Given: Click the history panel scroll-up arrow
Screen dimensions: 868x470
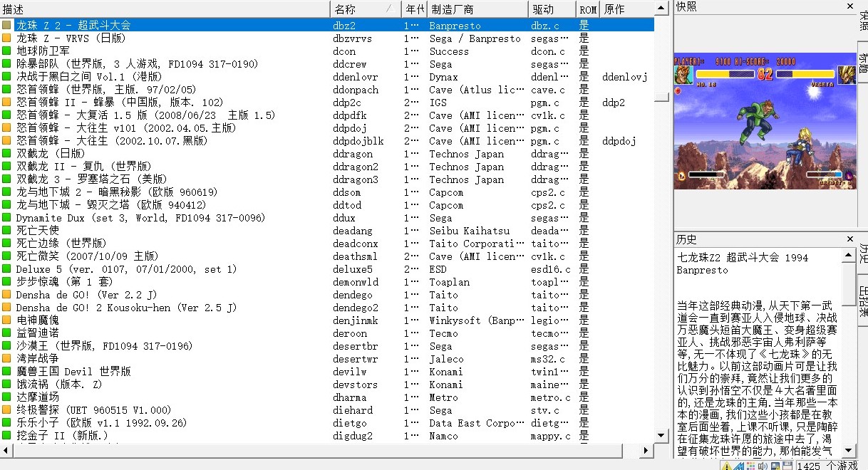Looking at the screenshot, I should (848, 255).
